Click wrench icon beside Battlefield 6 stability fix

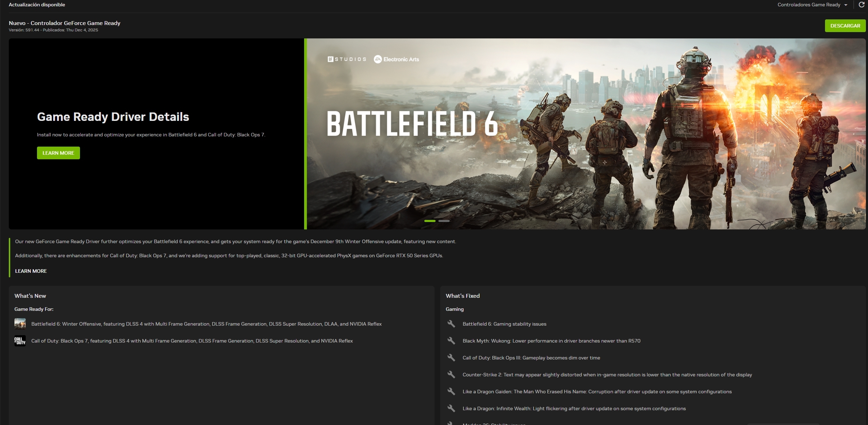point(451,324)
